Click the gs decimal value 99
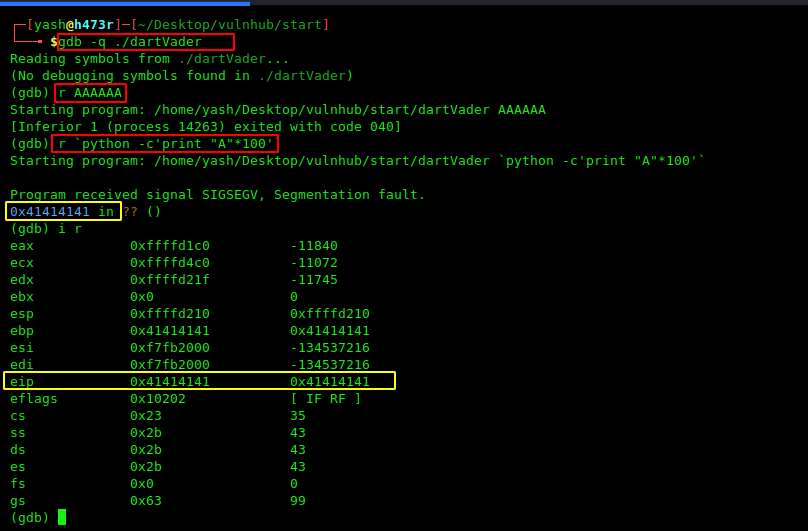 coord(298,501)
